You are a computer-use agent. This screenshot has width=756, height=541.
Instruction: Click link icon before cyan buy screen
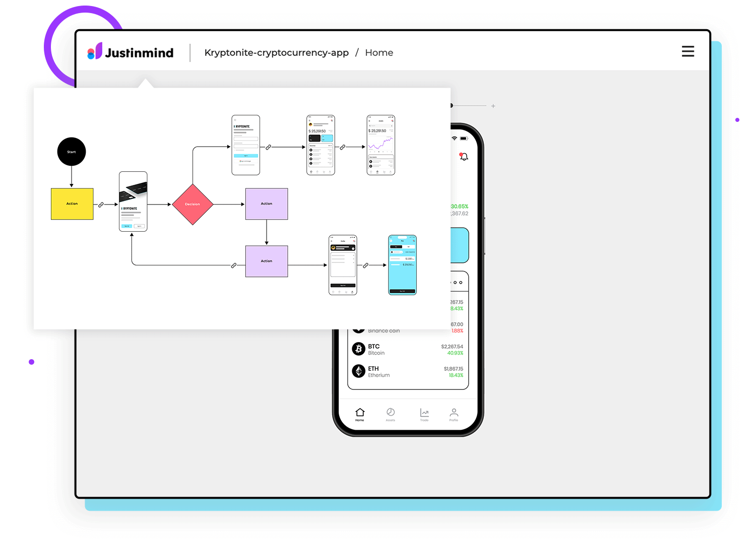point(365,265)
